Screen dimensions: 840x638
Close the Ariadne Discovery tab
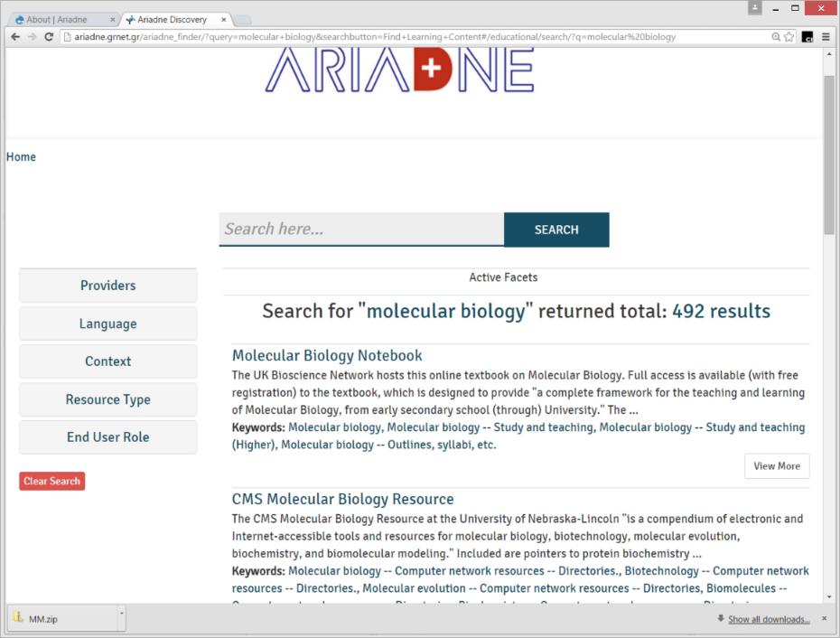(x=224, y=19)
